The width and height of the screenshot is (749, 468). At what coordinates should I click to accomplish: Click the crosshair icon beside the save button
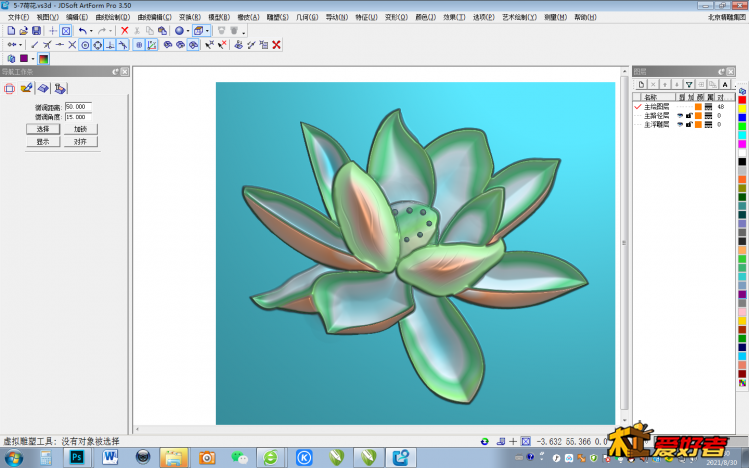(53, 31)
